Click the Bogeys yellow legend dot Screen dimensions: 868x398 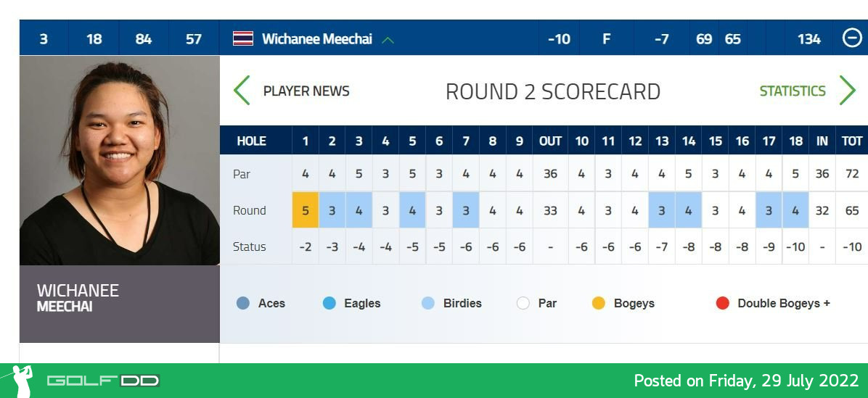(599, 303)
